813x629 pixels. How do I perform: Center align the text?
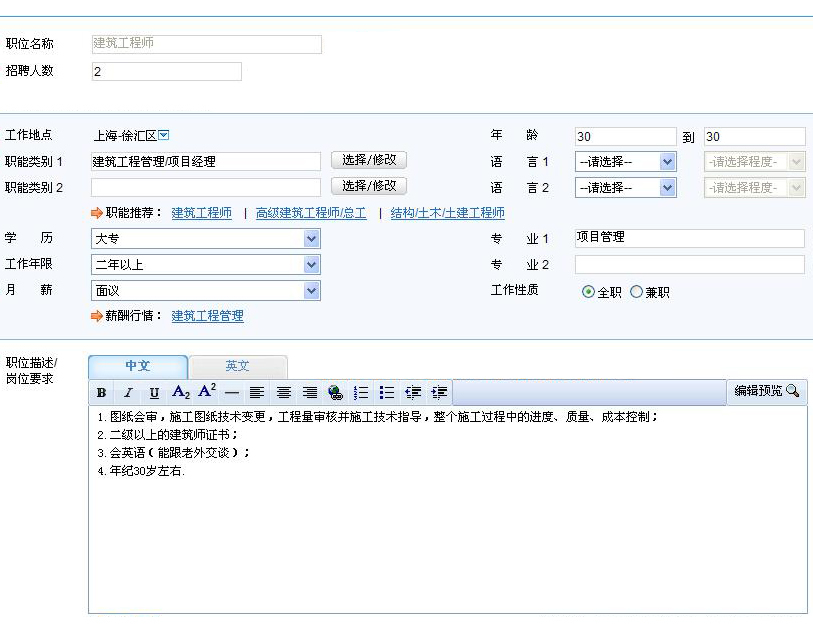(284, 393)
